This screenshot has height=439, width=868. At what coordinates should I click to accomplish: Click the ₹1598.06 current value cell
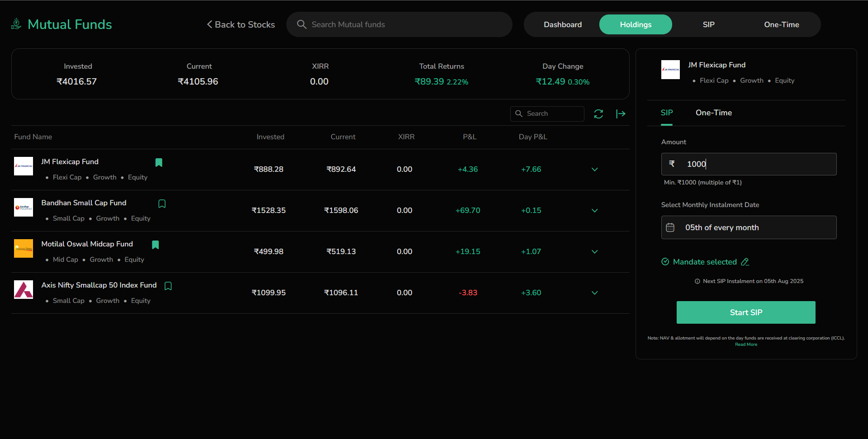pos(341,210)
